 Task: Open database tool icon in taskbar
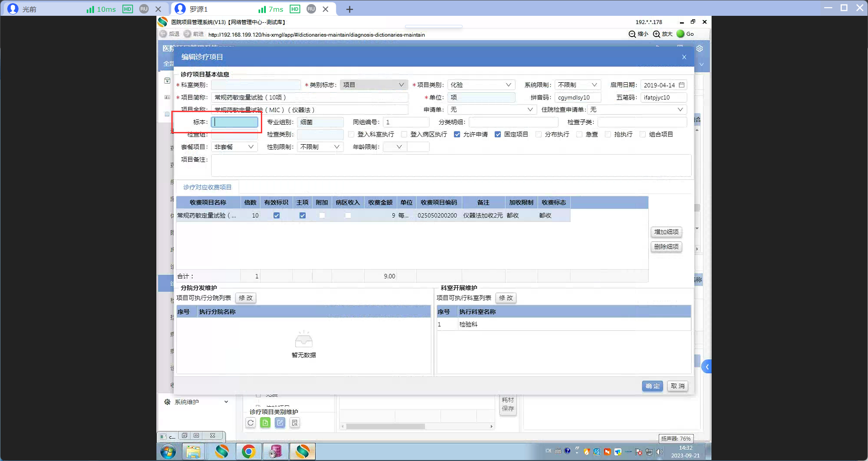coord(275,452)
